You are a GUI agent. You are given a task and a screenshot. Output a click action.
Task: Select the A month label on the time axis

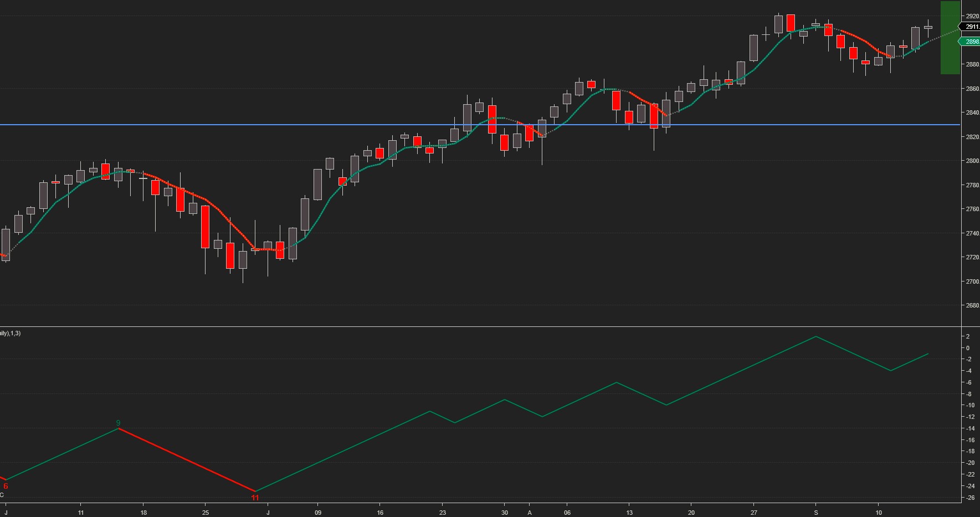[x=530, y=513]
